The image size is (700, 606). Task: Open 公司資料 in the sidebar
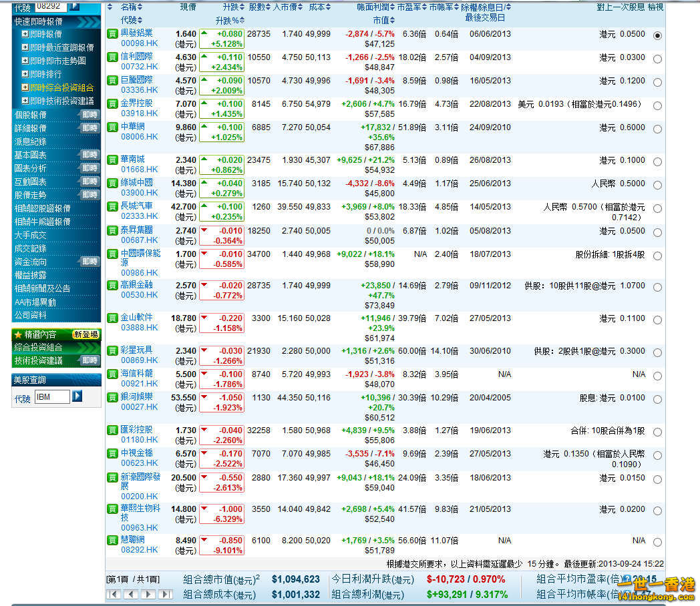(30, 315)
